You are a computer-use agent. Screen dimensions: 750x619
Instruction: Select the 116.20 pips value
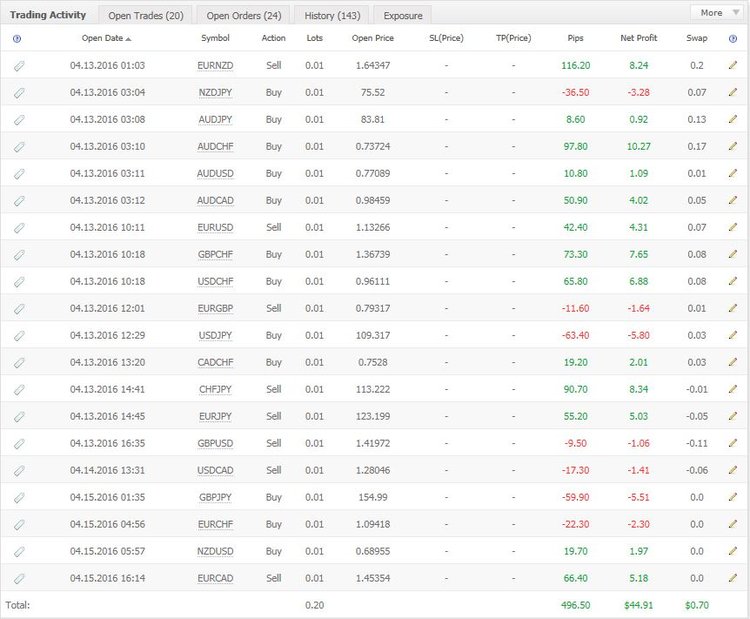tap(575, 66)
